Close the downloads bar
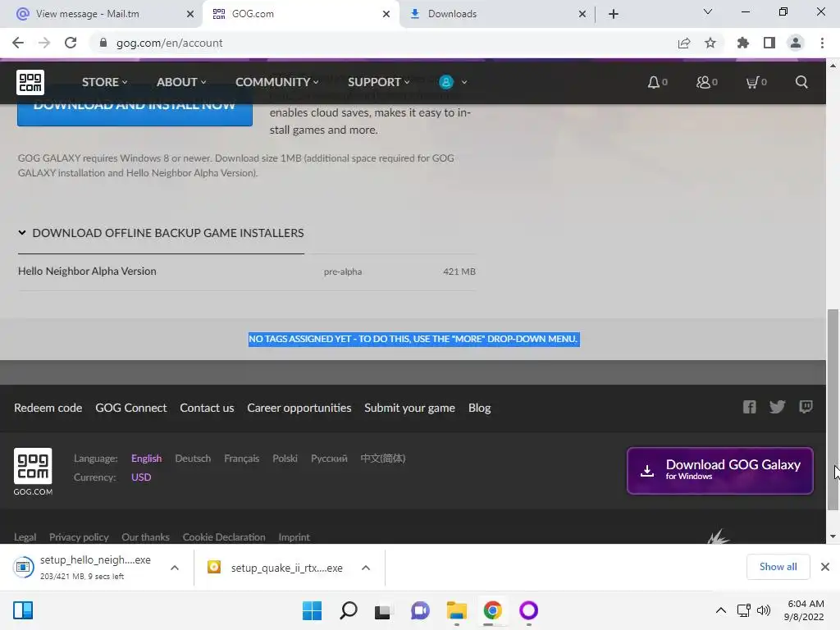840x630 pixels. [825, 567]
